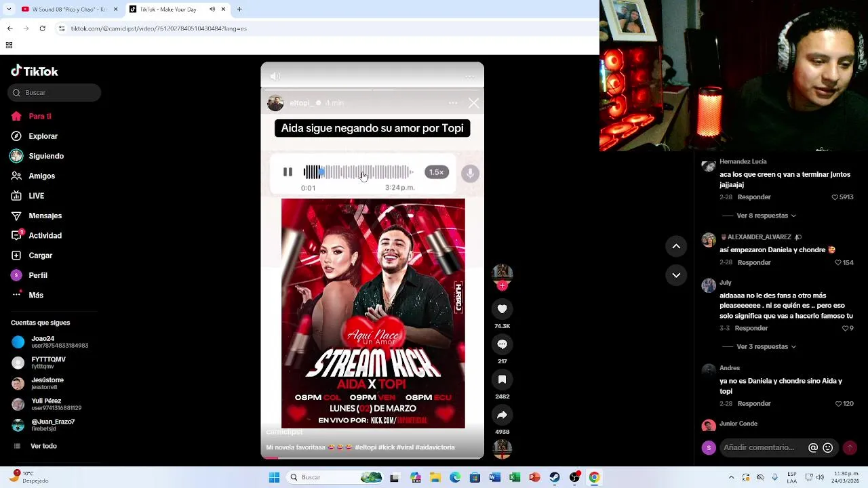Reload the page in the browser
The width and height of the screenshot is (868, 488).
(x=42, y=28)
